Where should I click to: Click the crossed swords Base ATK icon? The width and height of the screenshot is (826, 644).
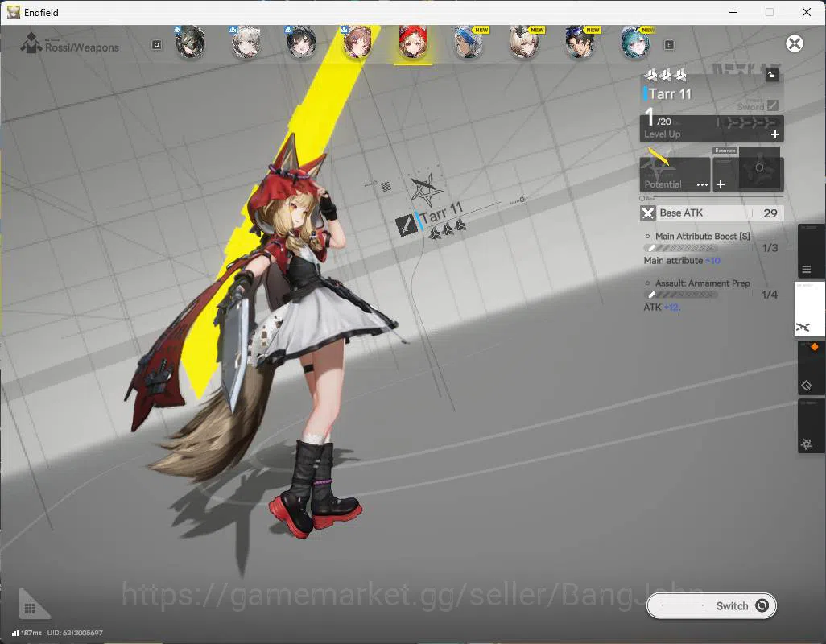[648, 213]
